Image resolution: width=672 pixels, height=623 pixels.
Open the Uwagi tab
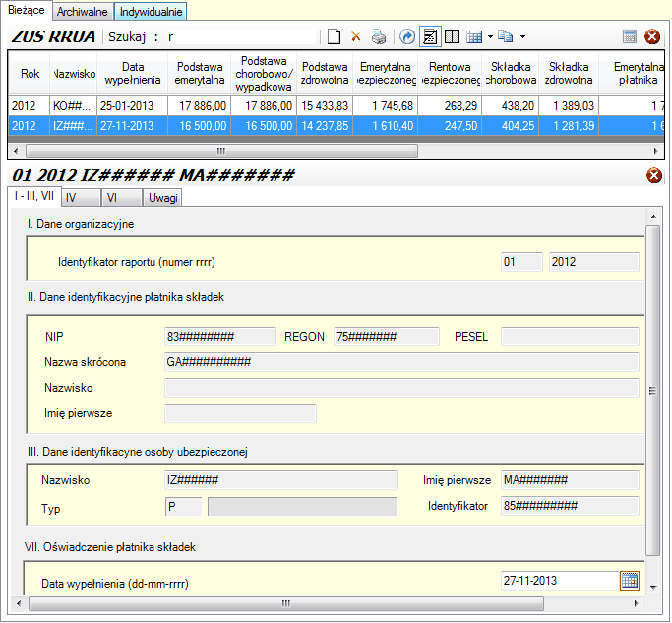162,198
